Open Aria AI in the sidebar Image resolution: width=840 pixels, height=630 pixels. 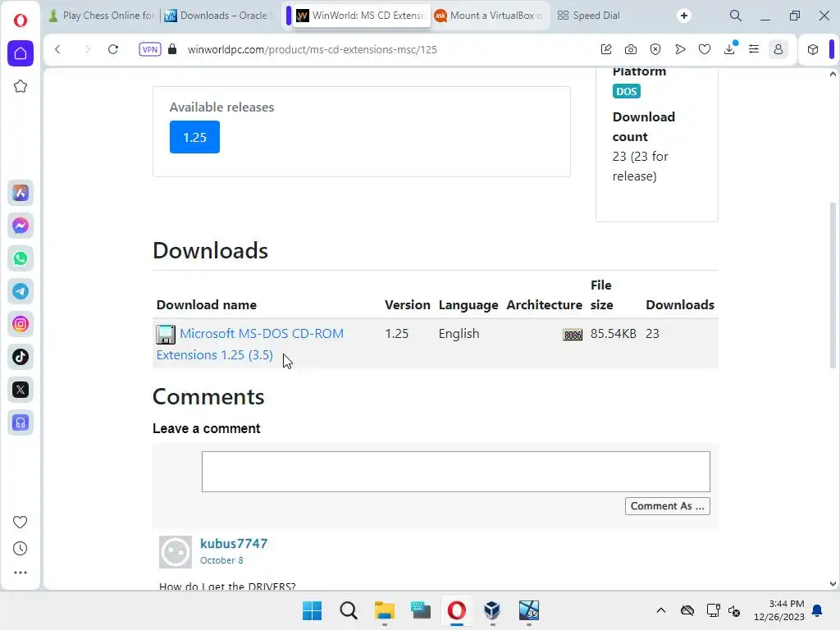click(x=21, y=193)
